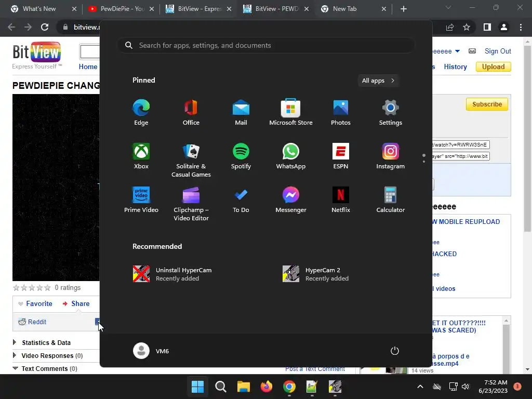
Task: Launch Firefox from the taskbar
Action: [267, 387]
